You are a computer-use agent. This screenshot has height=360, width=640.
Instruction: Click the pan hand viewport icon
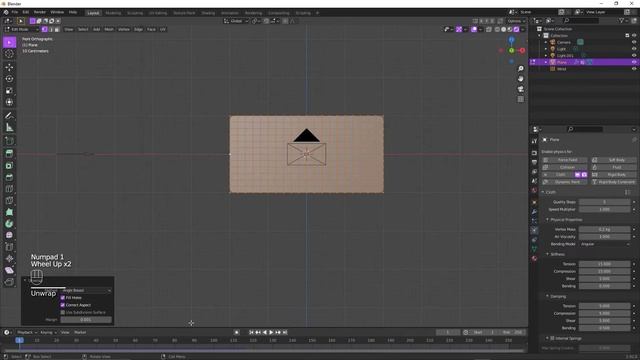[x=520, y=79]
